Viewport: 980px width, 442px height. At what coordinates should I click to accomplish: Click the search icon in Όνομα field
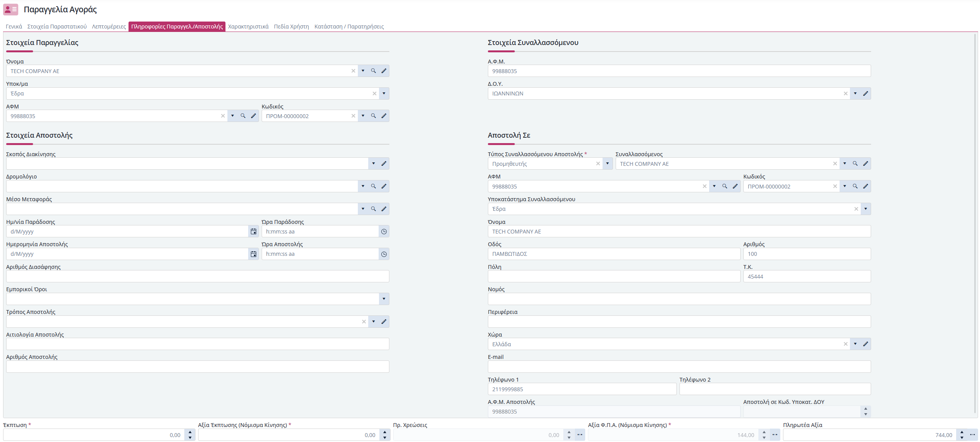(373, 71)
